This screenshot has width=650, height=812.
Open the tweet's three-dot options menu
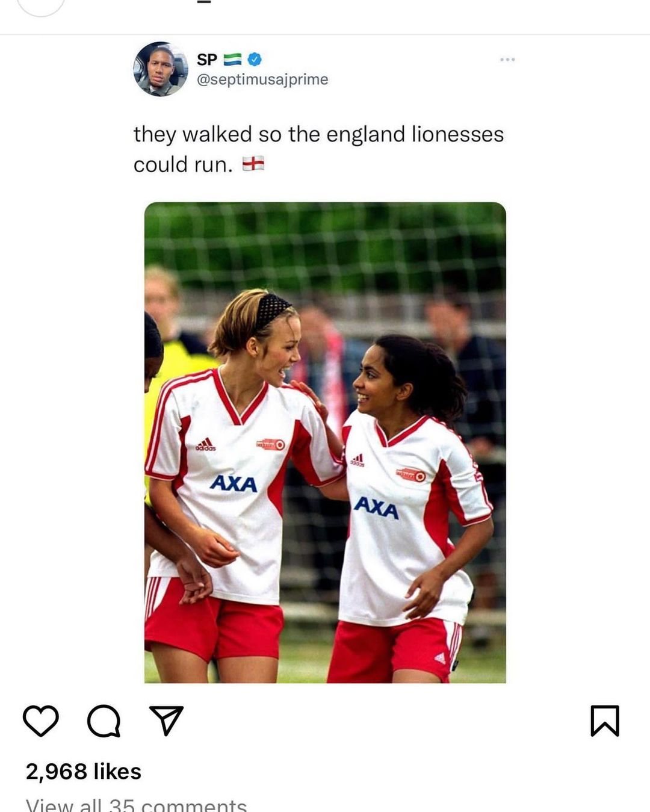click(x=507, y=60)
